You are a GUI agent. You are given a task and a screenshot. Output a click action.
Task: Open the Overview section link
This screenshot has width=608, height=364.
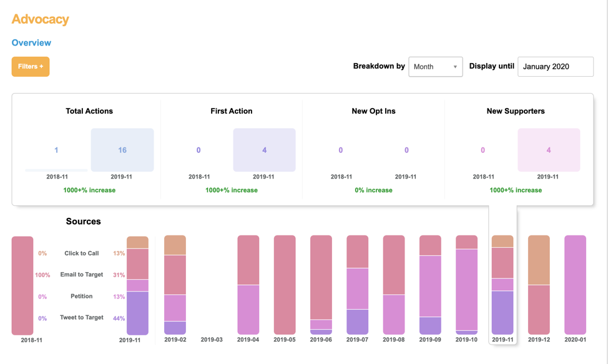tap(31, 43)
